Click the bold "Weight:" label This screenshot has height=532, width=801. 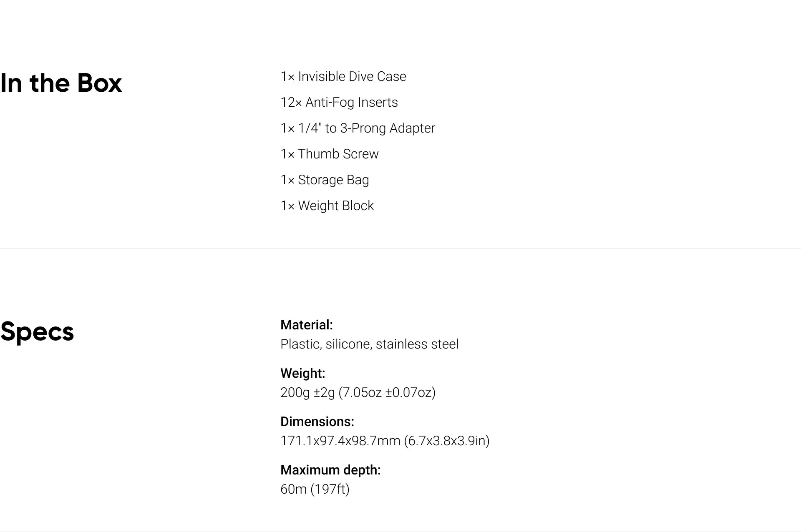point(302,374)
